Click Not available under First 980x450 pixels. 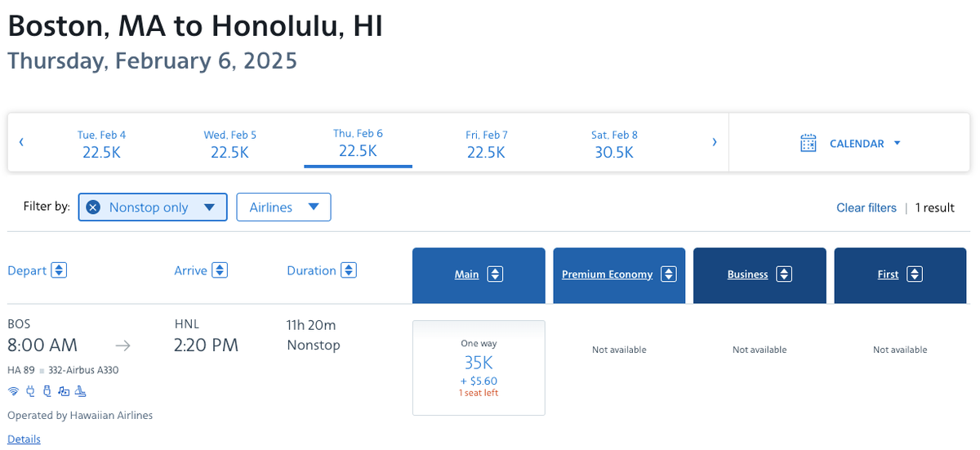point(900,350)
